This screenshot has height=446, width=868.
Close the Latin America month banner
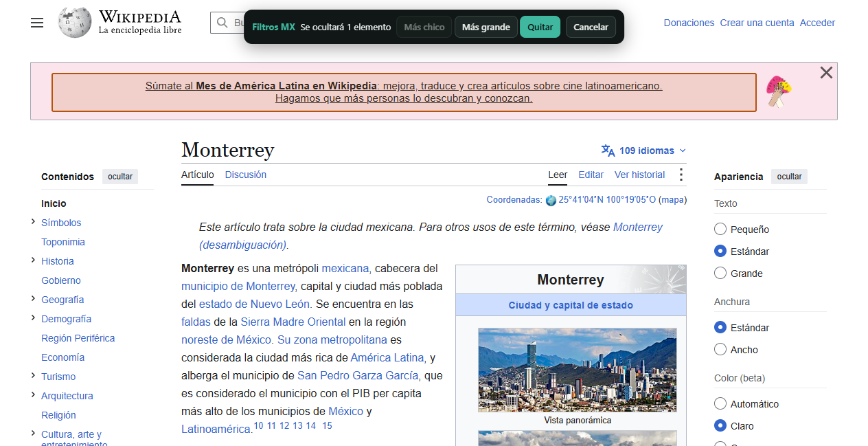[x=826, y=73]
